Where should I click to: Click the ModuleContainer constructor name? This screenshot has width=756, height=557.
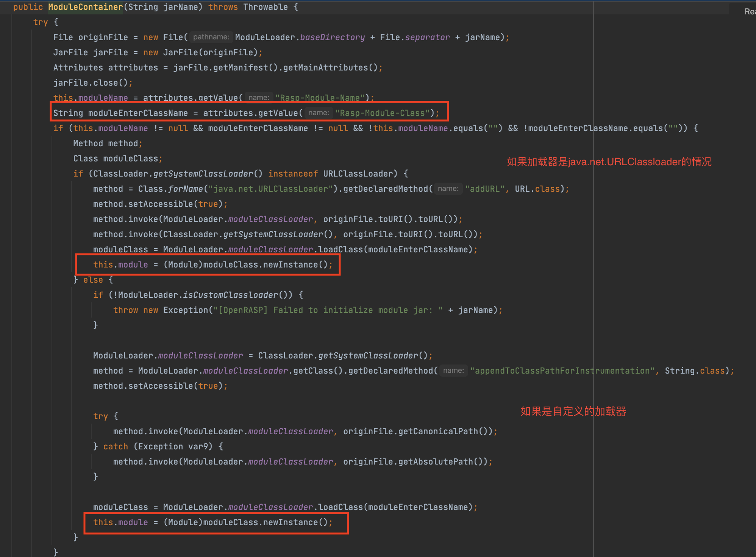coord(85,7)
